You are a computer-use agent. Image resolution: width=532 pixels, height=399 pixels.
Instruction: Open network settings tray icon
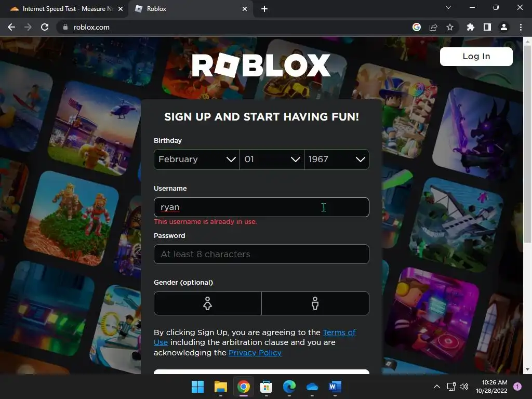(x=451, y=387)
